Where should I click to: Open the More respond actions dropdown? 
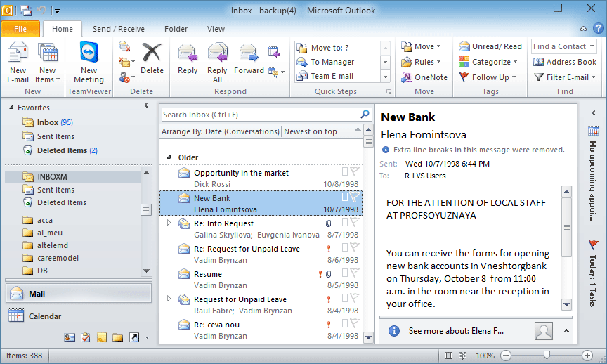point(276,72)
